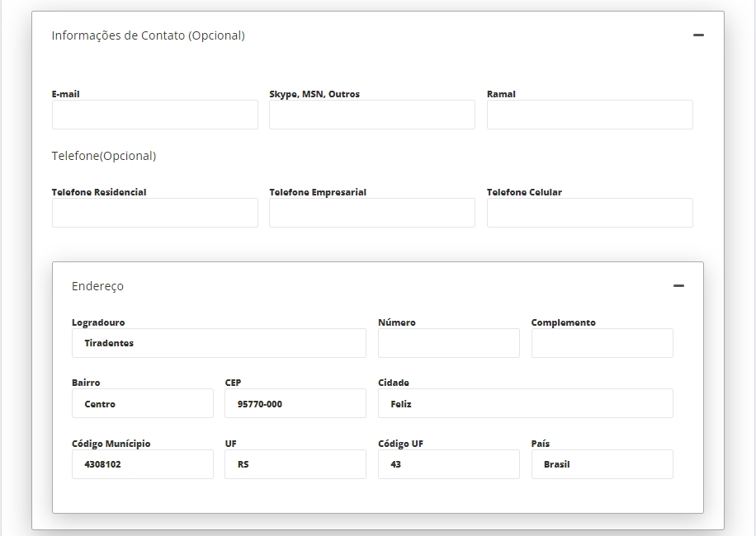
Task: Click the Informações de Contato (Opcional) heading
Action: tap(148, 35)
